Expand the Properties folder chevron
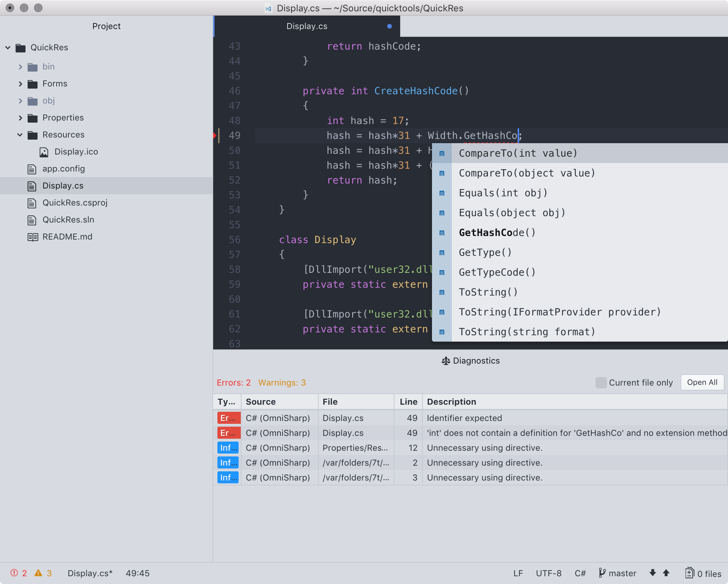Screen dimensions: 728x584 (x=20, y=118)
